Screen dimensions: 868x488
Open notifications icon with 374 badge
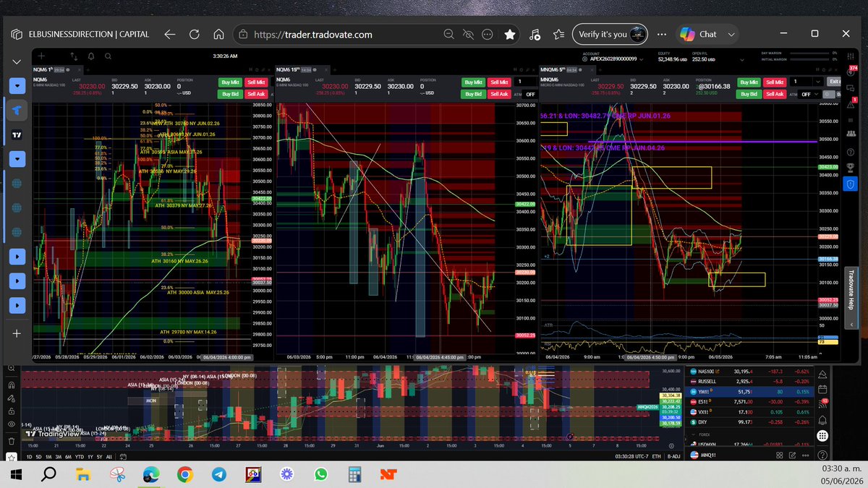[851, 72]
